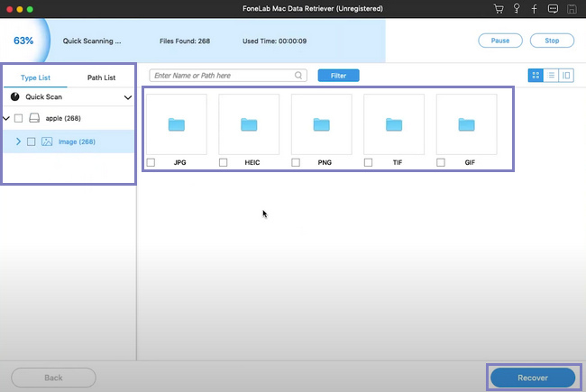
Task: Open the JPG folder thumbnail
Action: 177,124
